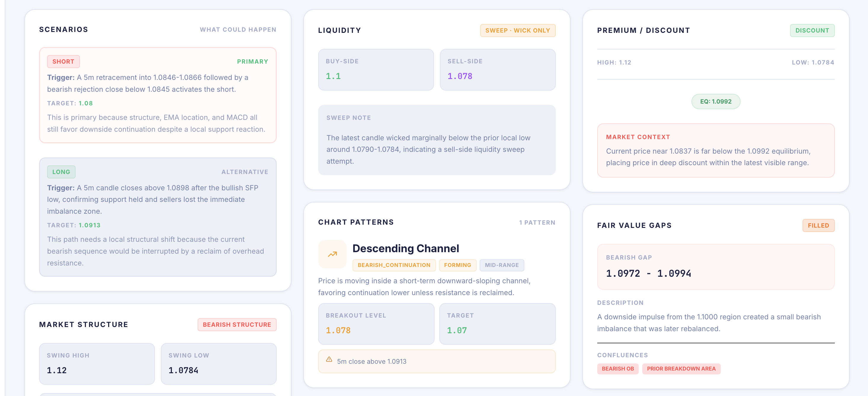Click the MID-RANGE pattern tag
This screenshot has width=868, height=396.
click(x=501, y=265)
